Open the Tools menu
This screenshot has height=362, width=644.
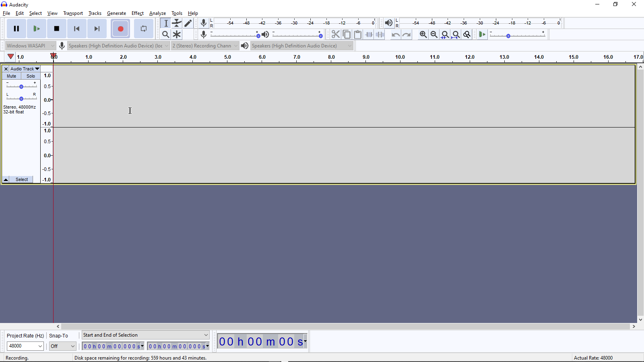tap(177, 13)
